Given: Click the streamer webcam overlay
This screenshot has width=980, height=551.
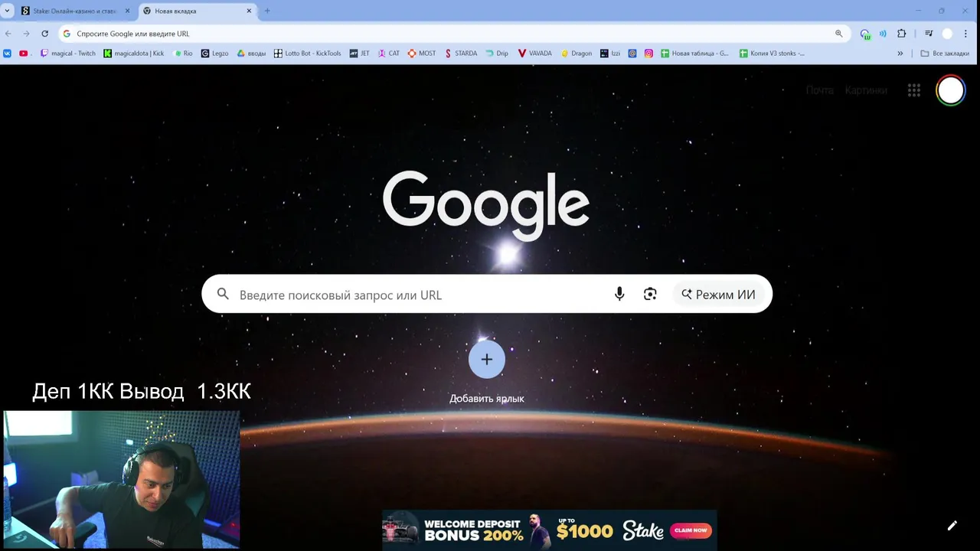Looking at the screenshot, I should click(x=121, y=479).
